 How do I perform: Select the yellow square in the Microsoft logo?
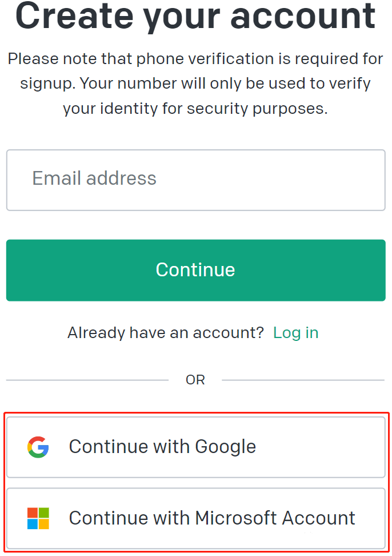[44, 524]
